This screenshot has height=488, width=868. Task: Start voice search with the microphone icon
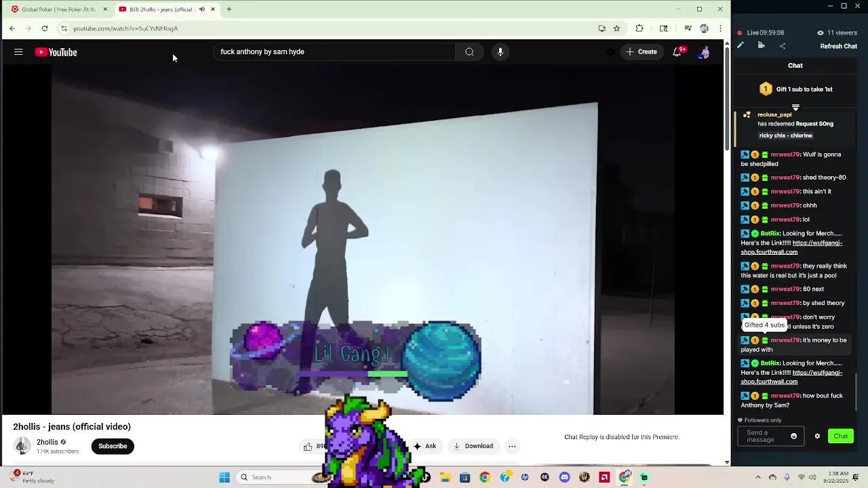click(x=500, y=52)
